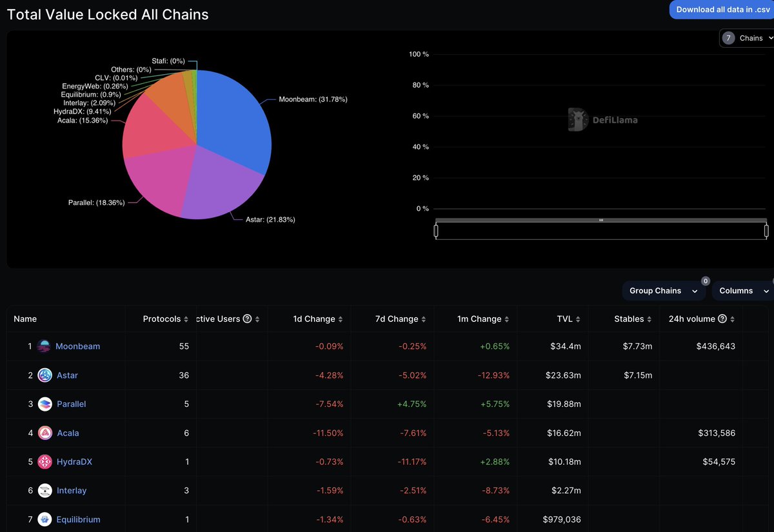Sort by Active Users column arrows

click(257, 319)
